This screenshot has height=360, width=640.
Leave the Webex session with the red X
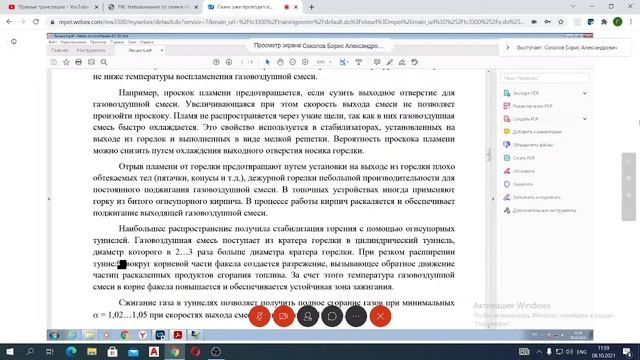click(380, 316)
